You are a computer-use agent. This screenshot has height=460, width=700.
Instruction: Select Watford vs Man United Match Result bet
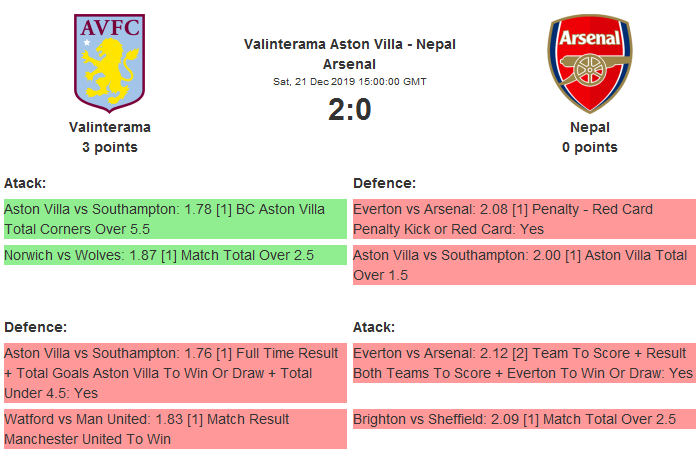coord(175,428)
